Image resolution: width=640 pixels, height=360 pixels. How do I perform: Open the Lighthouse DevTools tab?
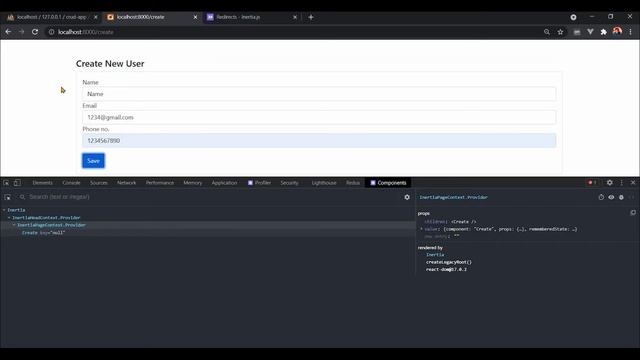tap(324, 183)
